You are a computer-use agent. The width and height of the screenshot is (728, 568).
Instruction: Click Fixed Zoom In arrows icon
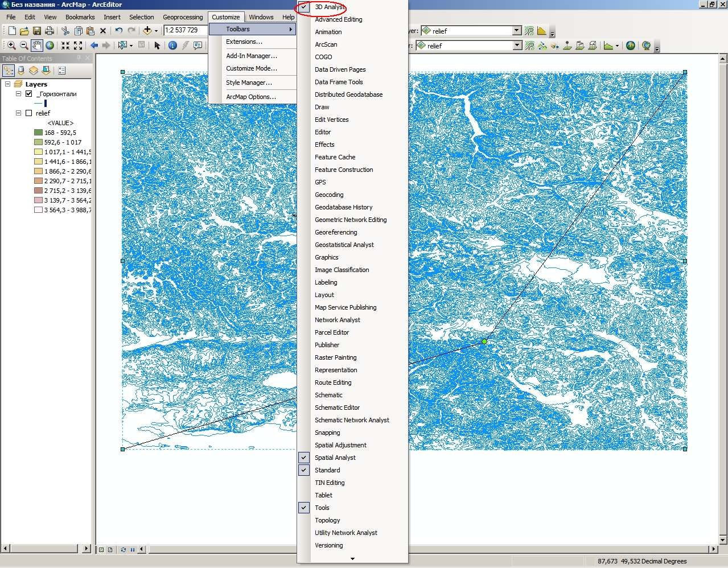pyautogui.click(x=65, y=46)
